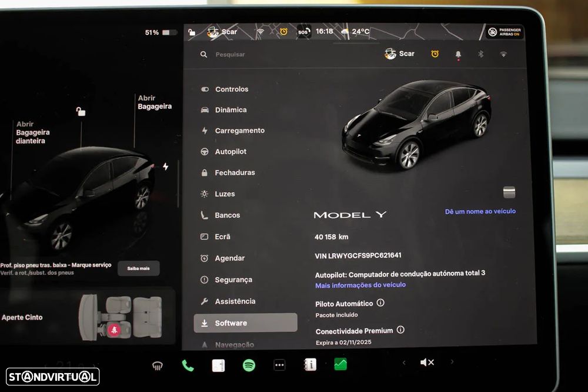
Task: Open notifications bell icon
Action: point(458,54)
